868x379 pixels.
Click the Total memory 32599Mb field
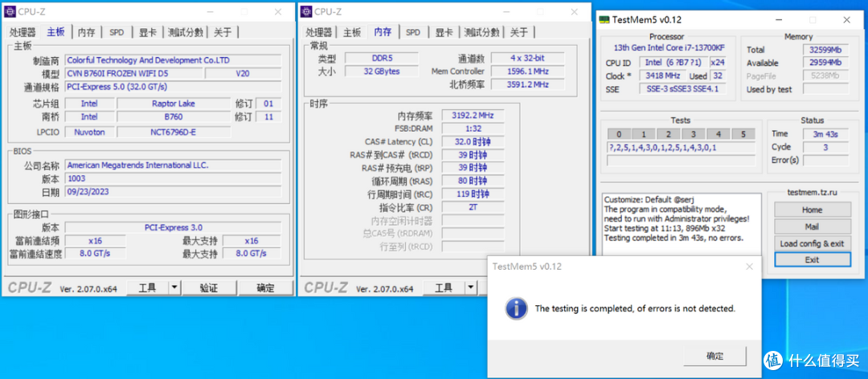[825, 50]
